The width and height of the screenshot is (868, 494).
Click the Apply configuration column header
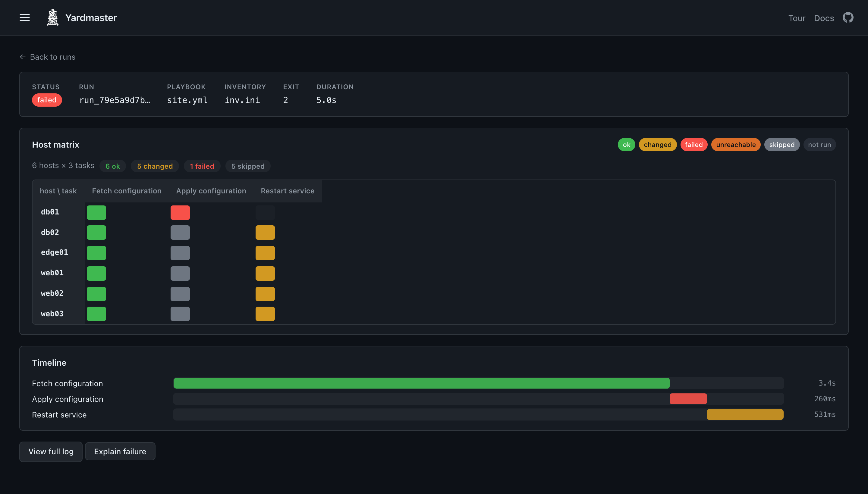tap(211, 191)
